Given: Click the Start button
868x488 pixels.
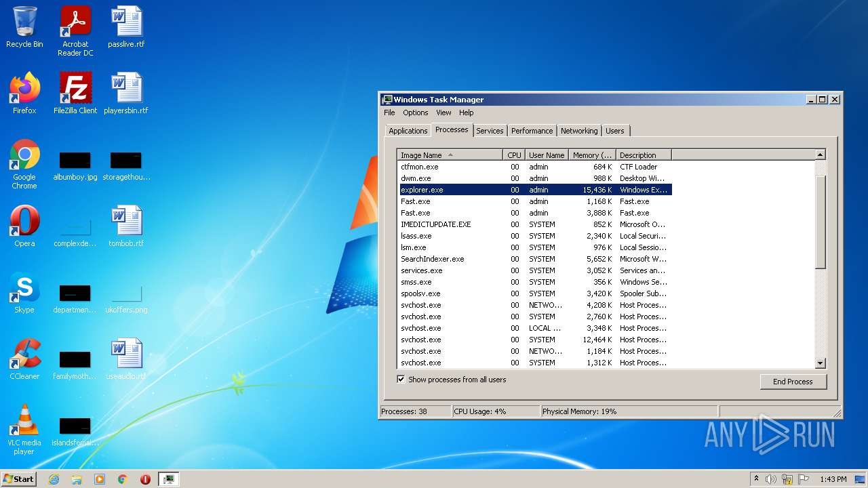Looking at the screenshot, I should (18, 479).
